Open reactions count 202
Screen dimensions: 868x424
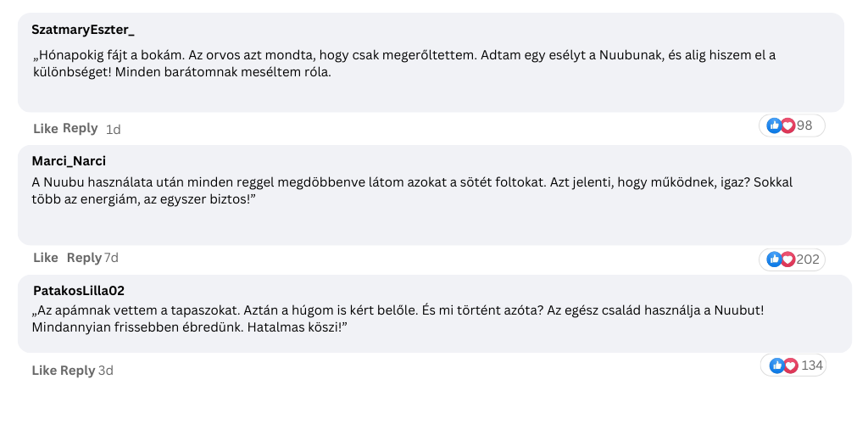[x=808, y=259]
